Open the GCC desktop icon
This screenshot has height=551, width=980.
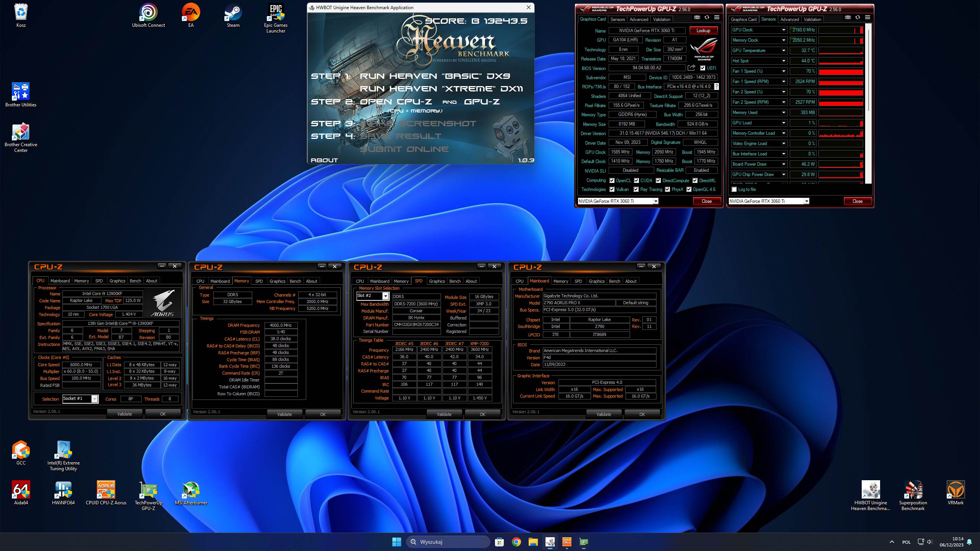pos(21,453)
